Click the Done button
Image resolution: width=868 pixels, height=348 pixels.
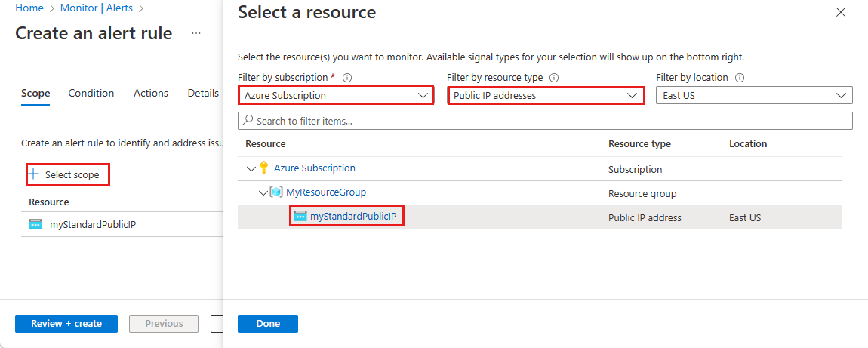point(268,324)
